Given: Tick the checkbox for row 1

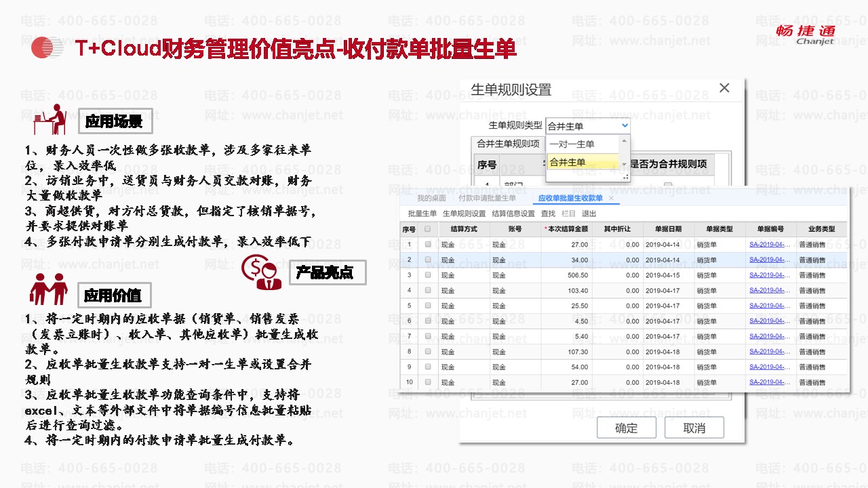Looking at the screenshot, I should click(427, 245).
